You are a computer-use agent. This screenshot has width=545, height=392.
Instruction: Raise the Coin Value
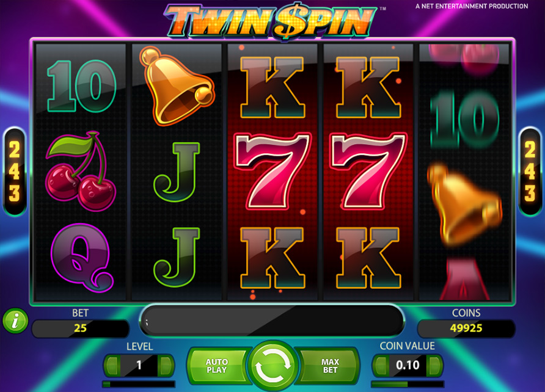click(434, 365)
